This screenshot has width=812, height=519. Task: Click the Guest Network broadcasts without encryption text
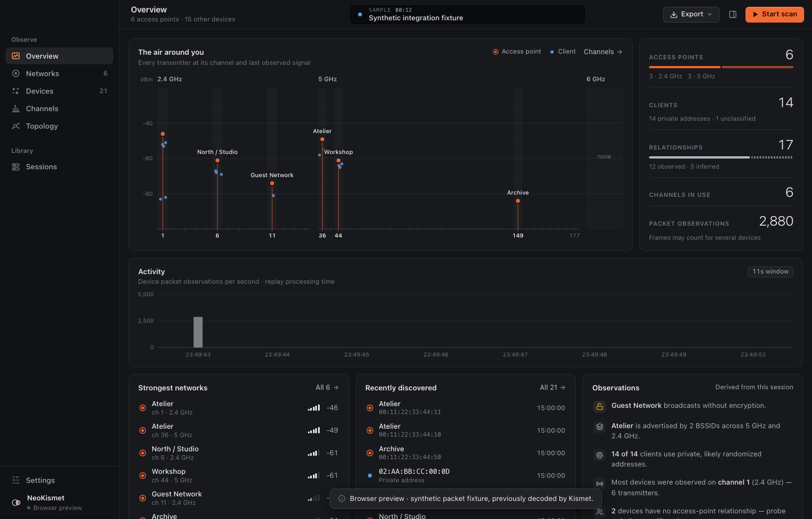pos(689,406)
